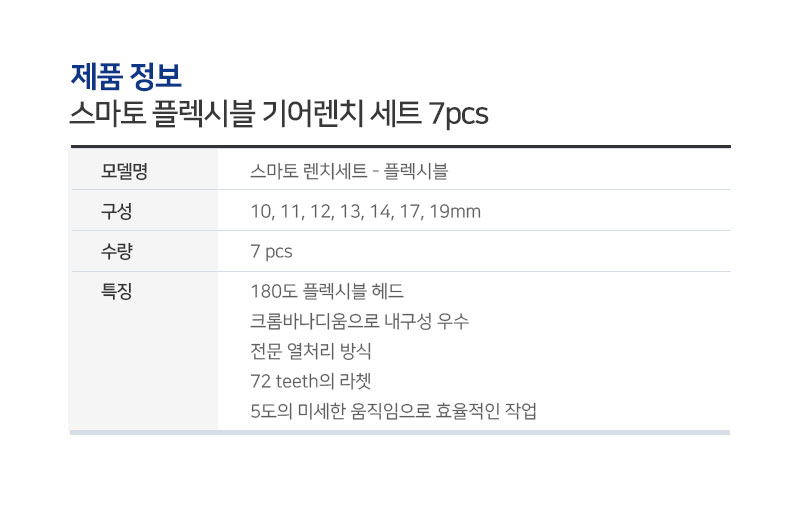Click the thick black divider under the title
The image size is (800, 507).
[x=401, y=146]
